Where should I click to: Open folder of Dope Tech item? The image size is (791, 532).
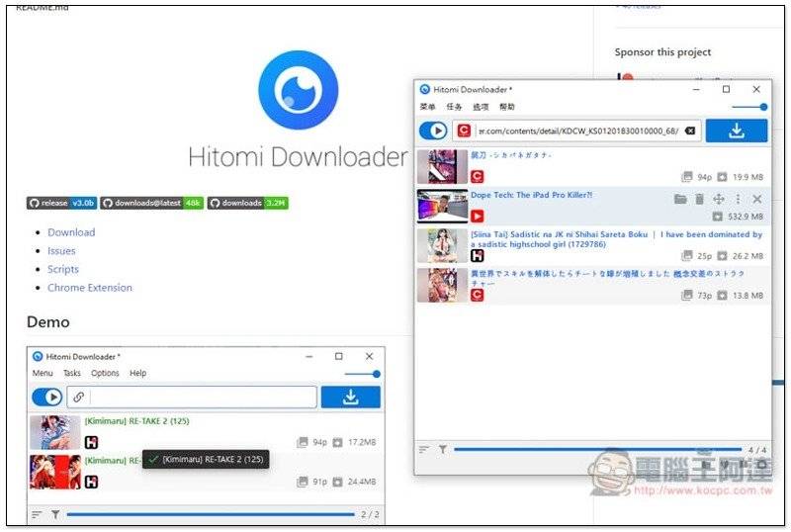click(x=680, y=199)
